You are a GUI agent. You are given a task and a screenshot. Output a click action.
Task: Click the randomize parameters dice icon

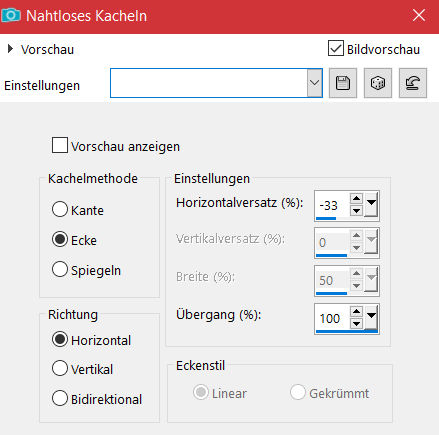click(x=378, y=83)
